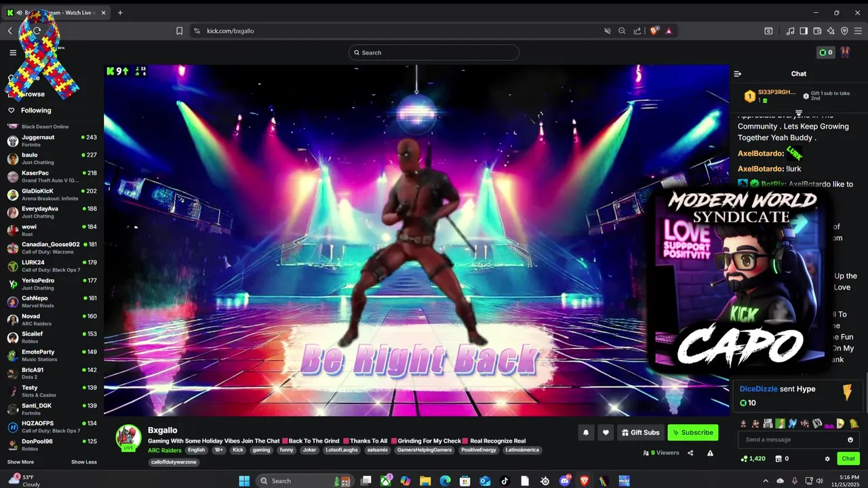Collapse the chat panel arrow icon
This screenshot has height=488, width=868.
[738, 74]
